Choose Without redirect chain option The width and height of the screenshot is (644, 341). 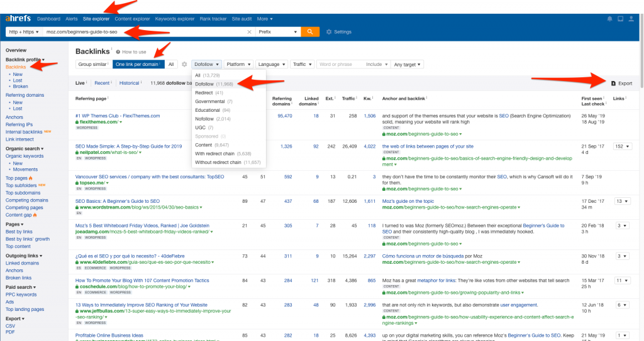click(x=229, y=163)
